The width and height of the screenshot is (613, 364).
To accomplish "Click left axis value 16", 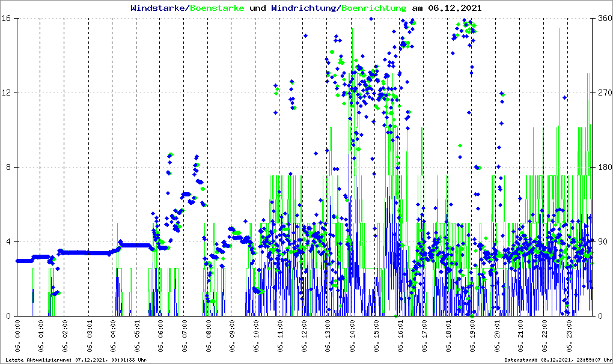I will coord(6,19).
